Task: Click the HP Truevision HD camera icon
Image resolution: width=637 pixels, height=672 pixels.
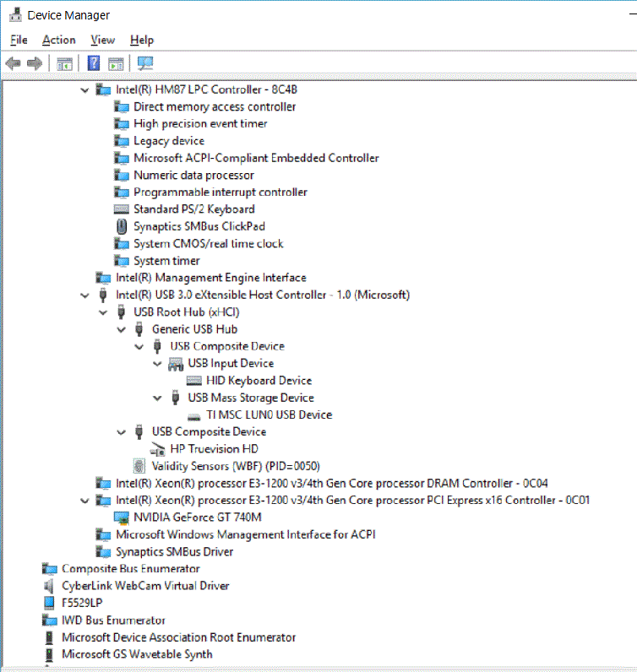Action: click(157, 449)
